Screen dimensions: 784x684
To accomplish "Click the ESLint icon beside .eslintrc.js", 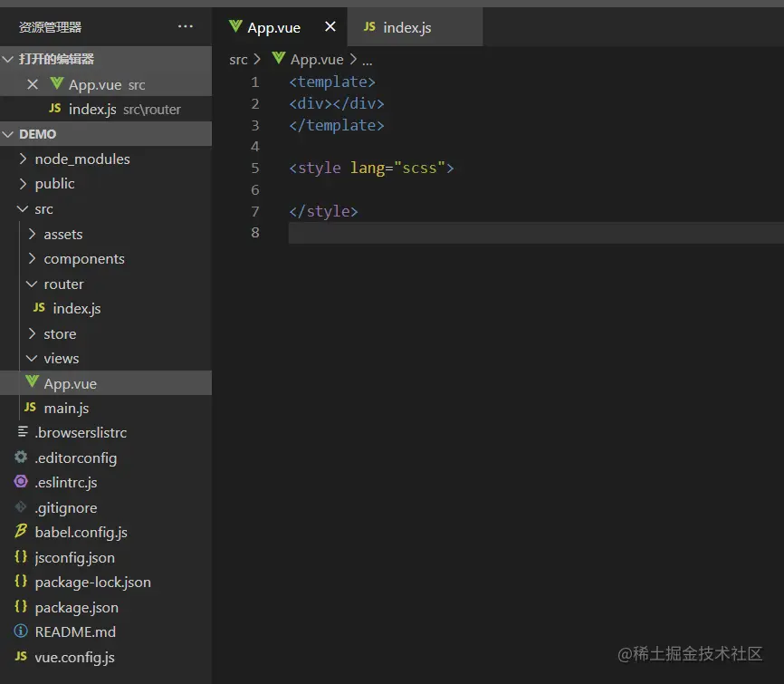I will tap(21, 482).
